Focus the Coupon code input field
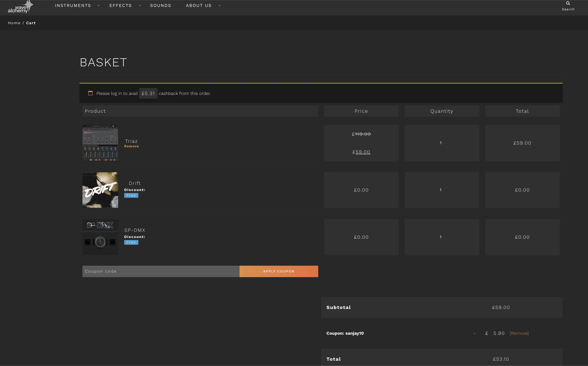Viewport: 588px width, 366px height. [161, 271]
